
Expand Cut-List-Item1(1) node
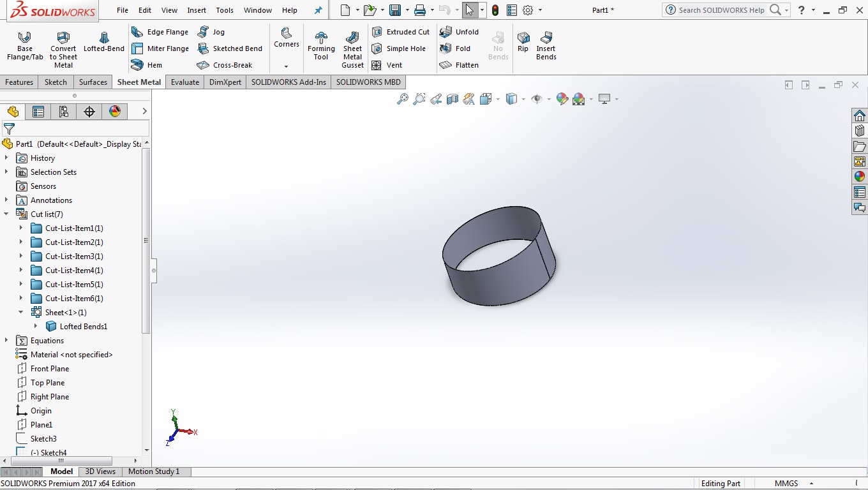coord(21,228)
